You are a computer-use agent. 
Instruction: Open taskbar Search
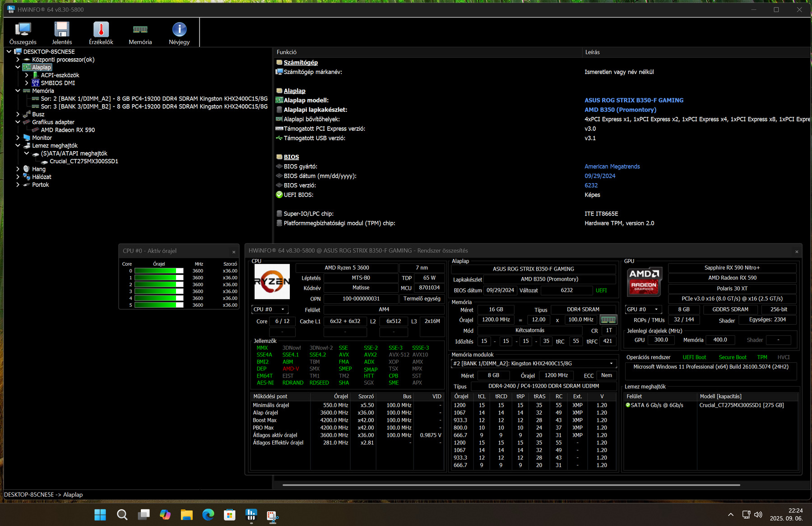122,514
